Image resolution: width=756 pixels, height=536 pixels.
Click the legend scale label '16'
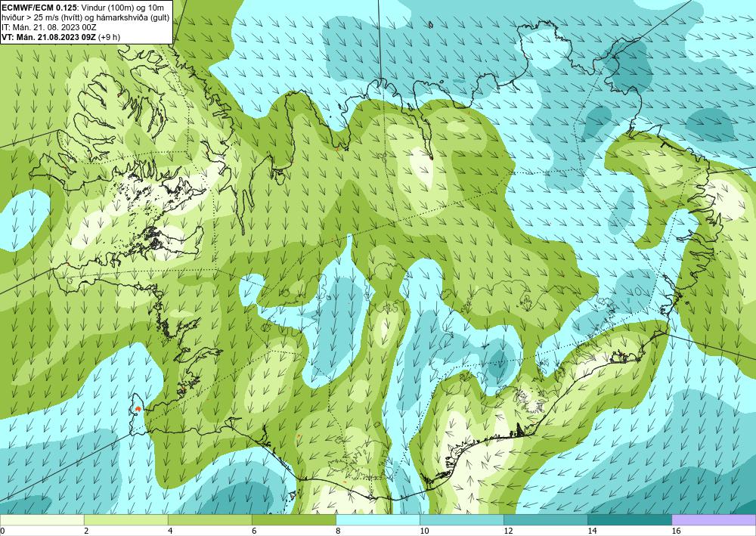[x=676, y=531]
